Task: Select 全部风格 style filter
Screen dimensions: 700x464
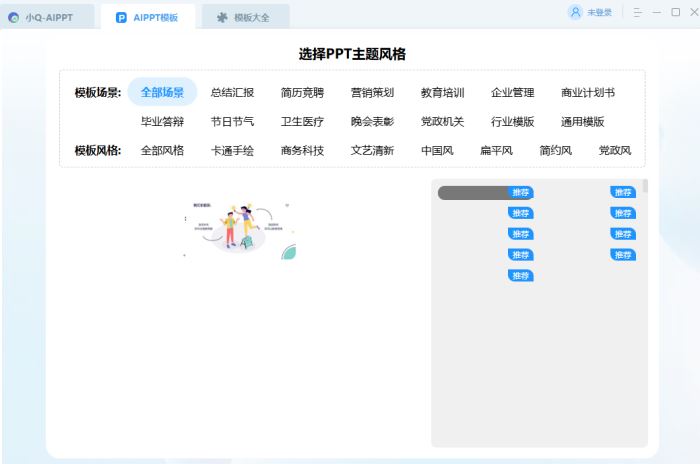Action: pyautogui.click(x=162, y=150)
